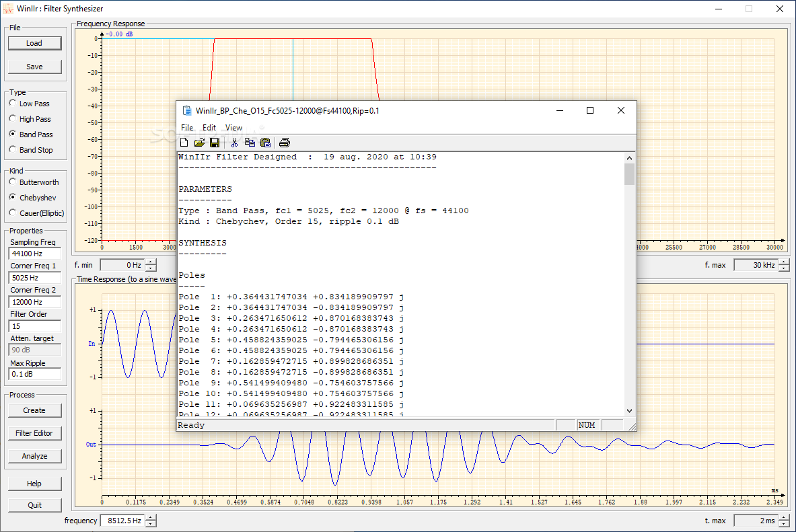The image size is (796, 532).
Task: Click the text window scrollbar down arrow
Action: tap(630, 411)
